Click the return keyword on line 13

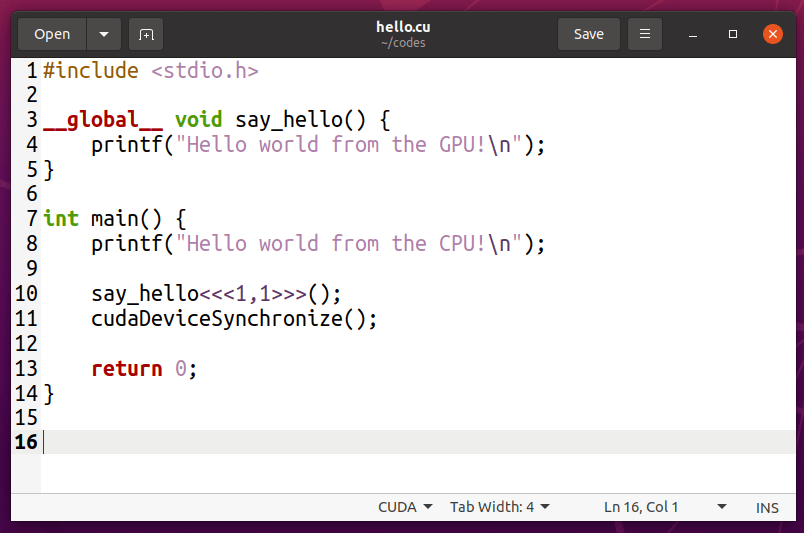[127, 369]
